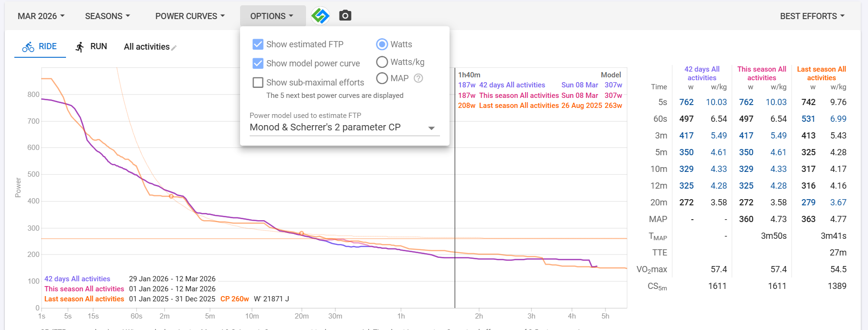The height and width of the screenshot is (330, 868).
Task: Click the running person icon
Action: [x=80, y=47]
